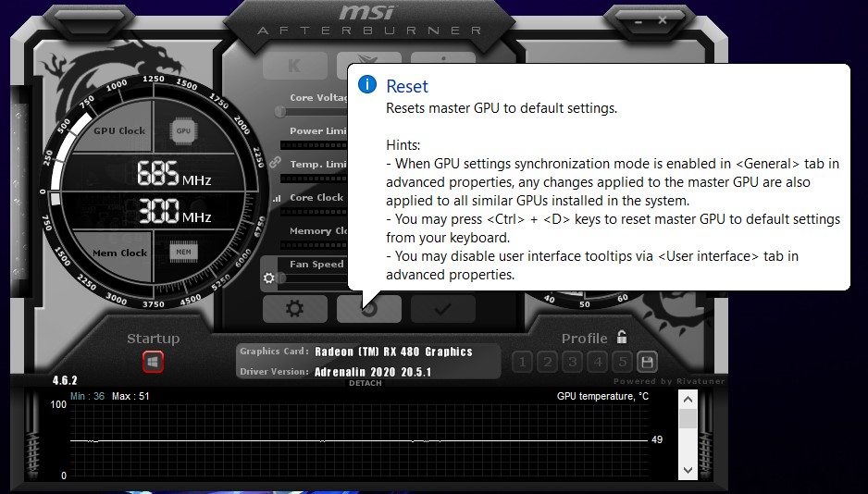Screen dimensions: 868x494
Task: Apply settings with the checkmark button
Action: coord(443,309)
